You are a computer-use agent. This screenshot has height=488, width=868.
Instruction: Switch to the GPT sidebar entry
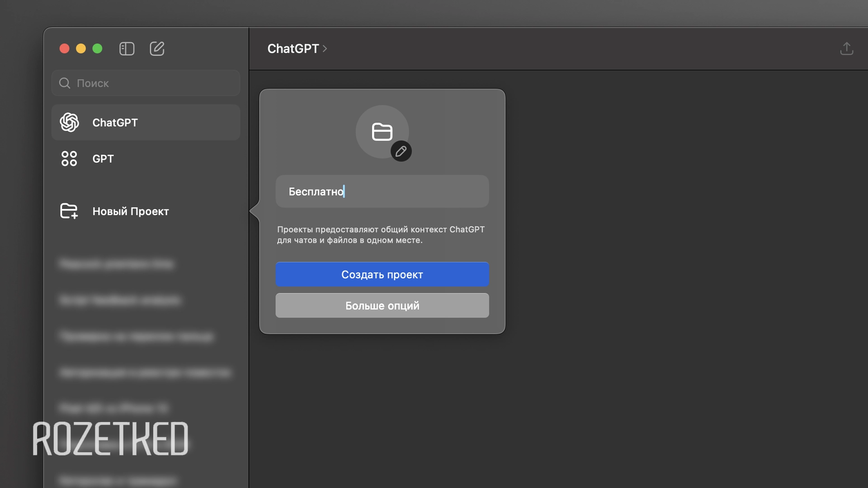pyautogui.click(x=103, y=159)
